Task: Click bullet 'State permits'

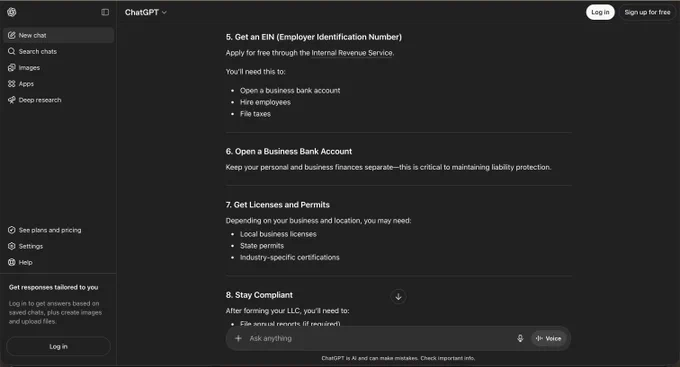Action: pyautogui.click(x=262, y=246)
